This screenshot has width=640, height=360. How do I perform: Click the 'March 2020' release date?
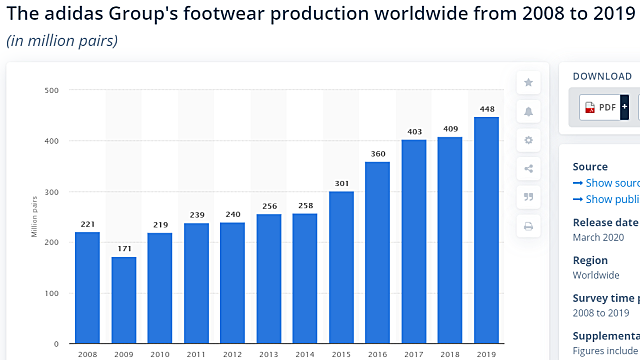(x=598, y=238)
